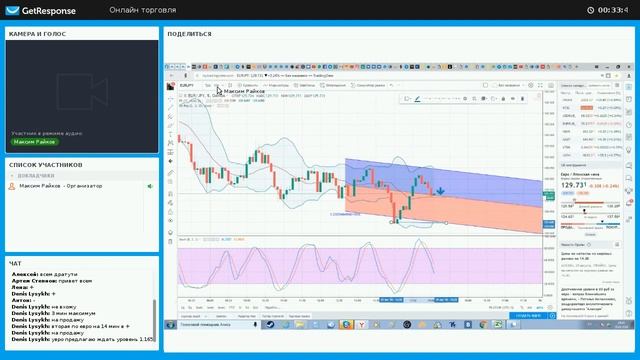Select the ruler measure tool

pos(171,173)
